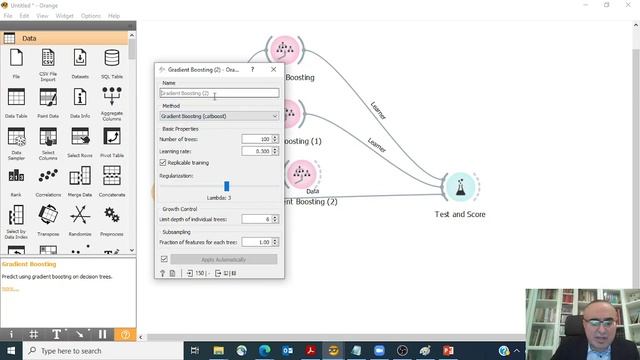640x360 pixels.
Task: Click the depth limit spinner arrows
Action: (275, 219)
